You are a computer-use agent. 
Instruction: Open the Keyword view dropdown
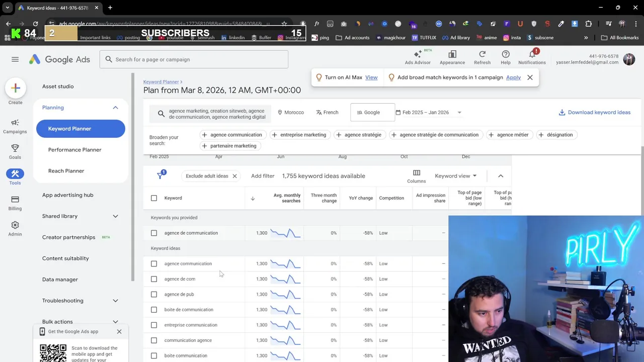[455, 176]
